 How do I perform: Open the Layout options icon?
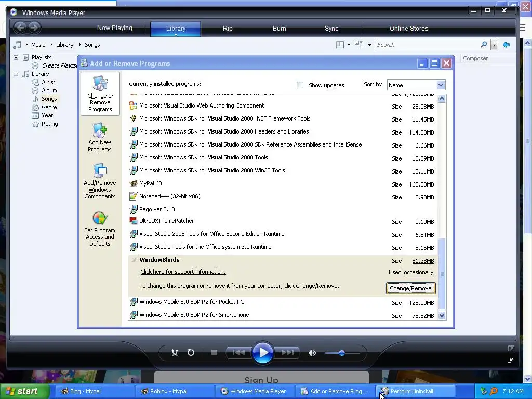pos(340,45)
